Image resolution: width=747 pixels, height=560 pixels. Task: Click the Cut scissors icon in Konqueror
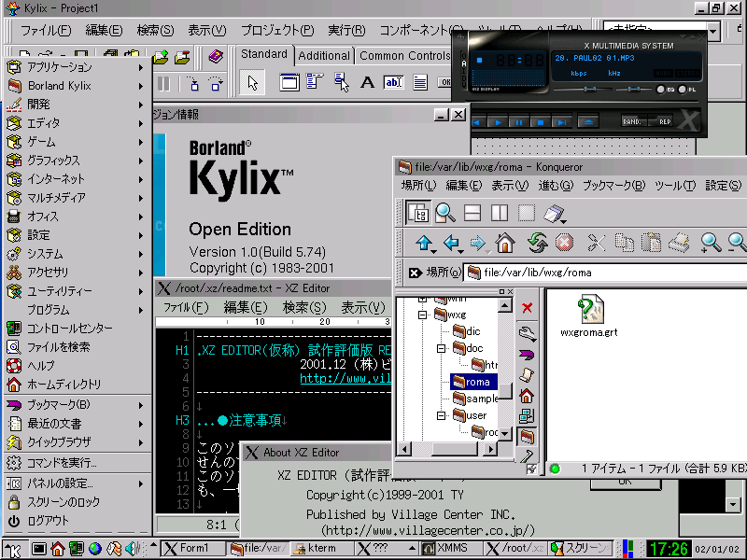pos(596,244)
